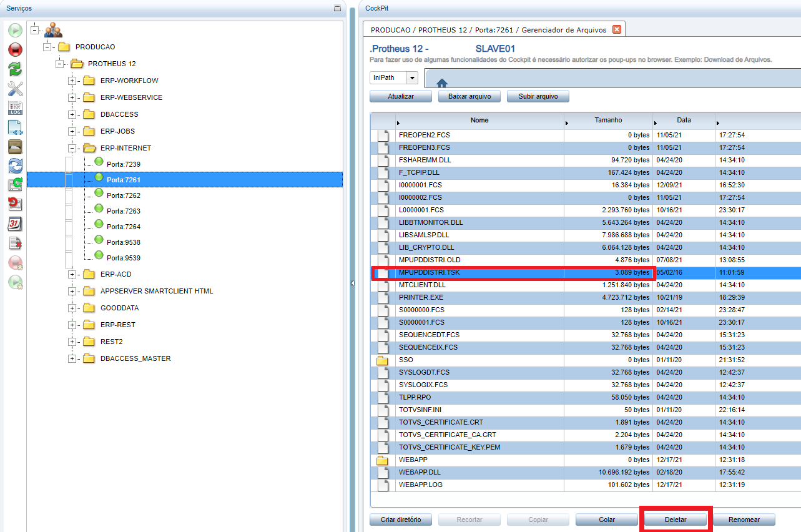Click the document with red undo arrow icon
The image size is (801, 532).
point(15,204)
